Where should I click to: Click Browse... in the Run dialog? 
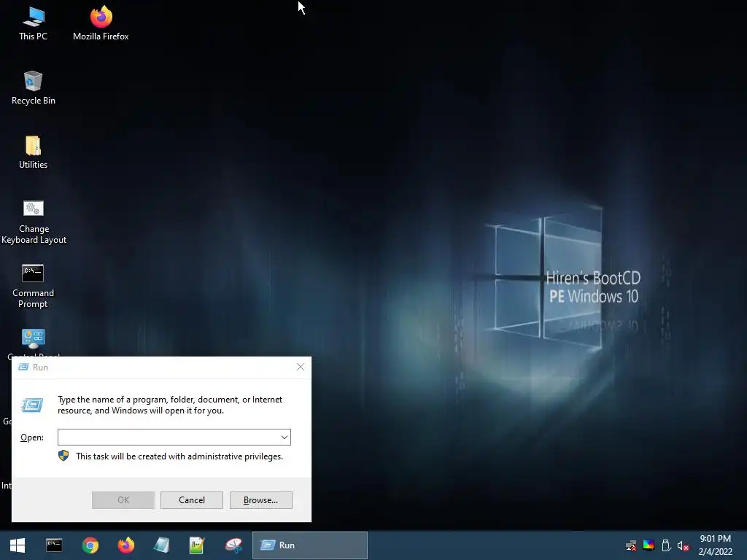coord(260,500)
